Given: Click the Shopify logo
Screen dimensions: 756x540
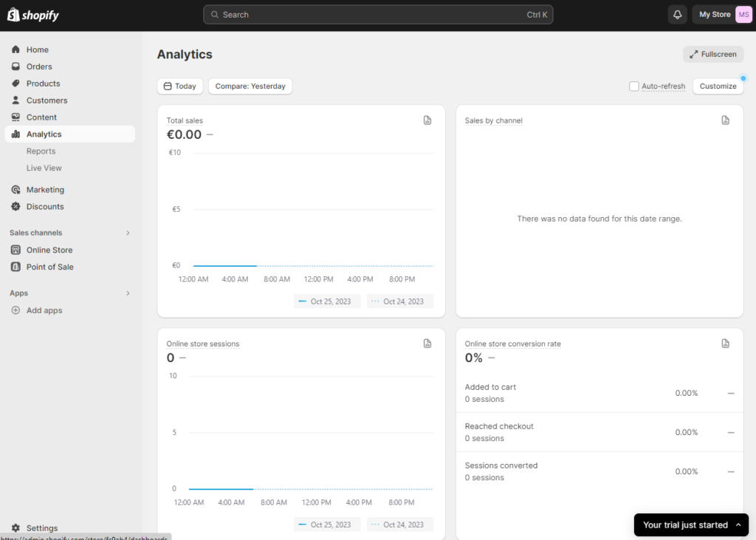Looking at the screenshot, I should pos(32,15).
